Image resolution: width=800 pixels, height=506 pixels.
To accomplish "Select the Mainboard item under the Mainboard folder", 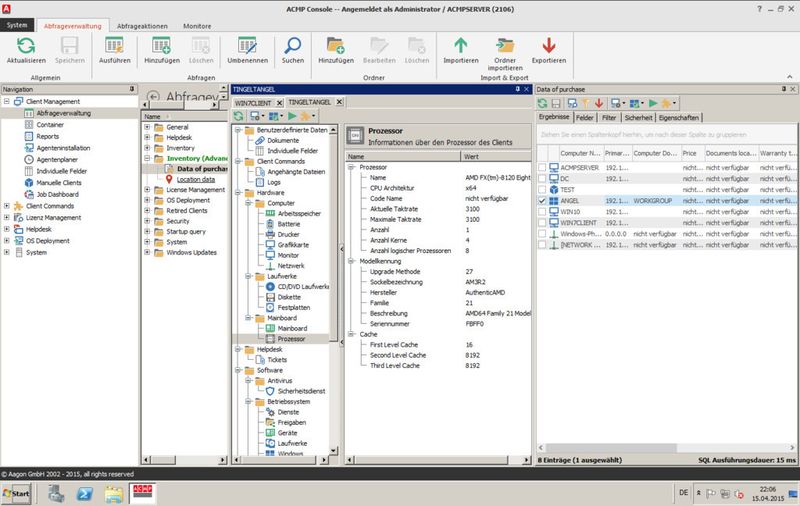I will pos(287,328).
